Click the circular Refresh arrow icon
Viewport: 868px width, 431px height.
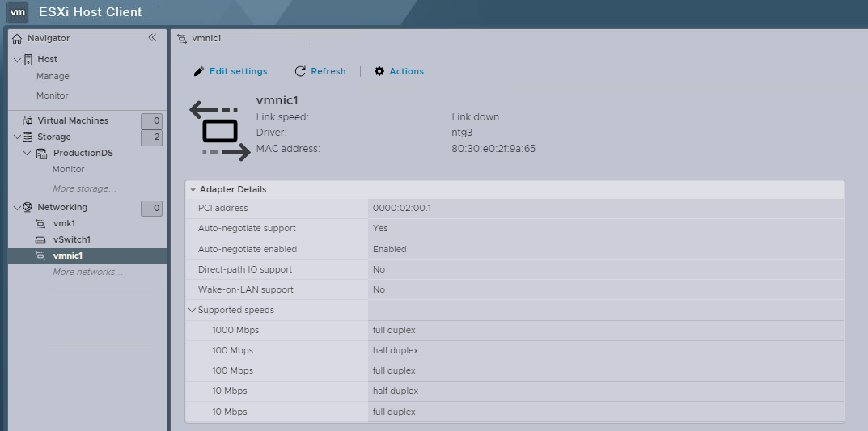300,71
